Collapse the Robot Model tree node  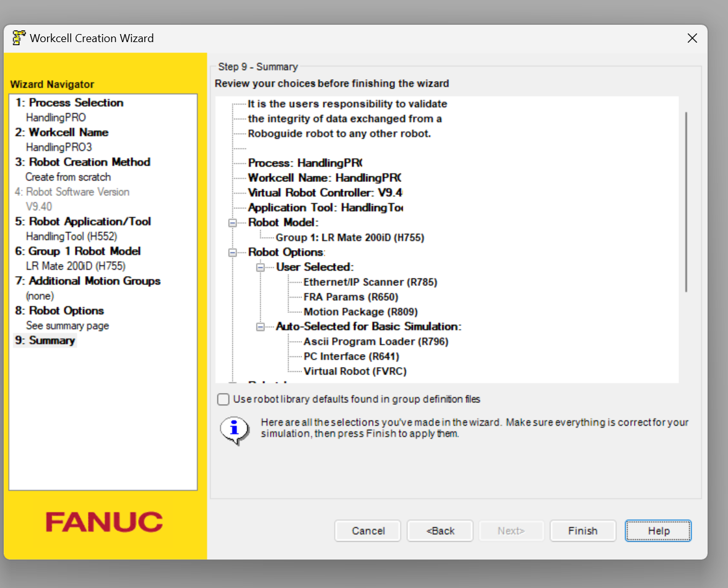[233, 223]
